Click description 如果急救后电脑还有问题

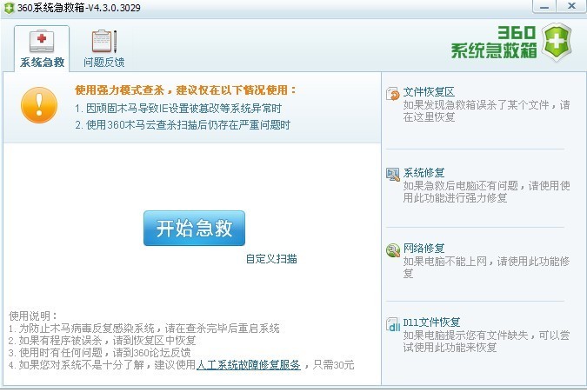(487, 191)
